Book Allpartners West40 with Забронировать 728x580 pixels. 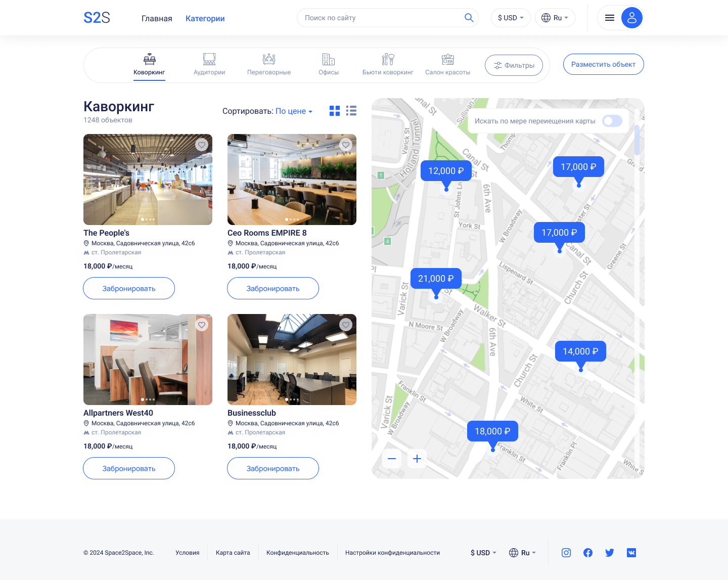point(129,468)
